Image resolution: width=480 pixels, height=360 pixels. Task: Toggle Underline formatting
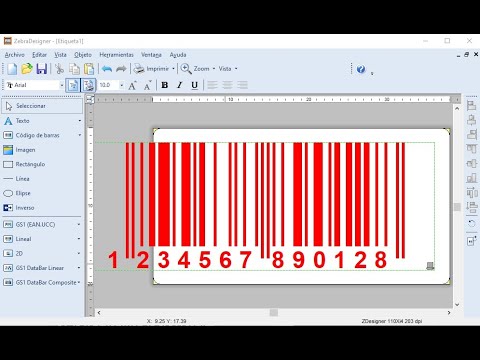click(x=195, y=85)
